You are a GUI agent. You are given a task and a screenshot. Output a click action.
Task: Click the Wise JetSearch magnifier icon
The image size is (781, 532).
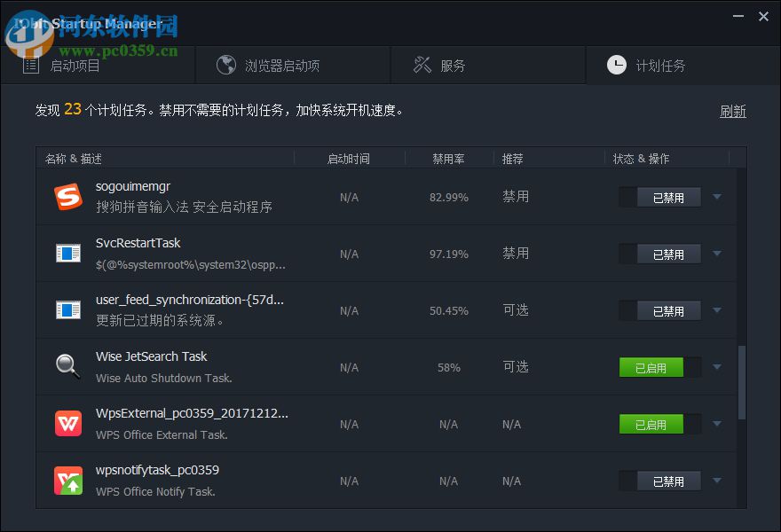point(68,367)
